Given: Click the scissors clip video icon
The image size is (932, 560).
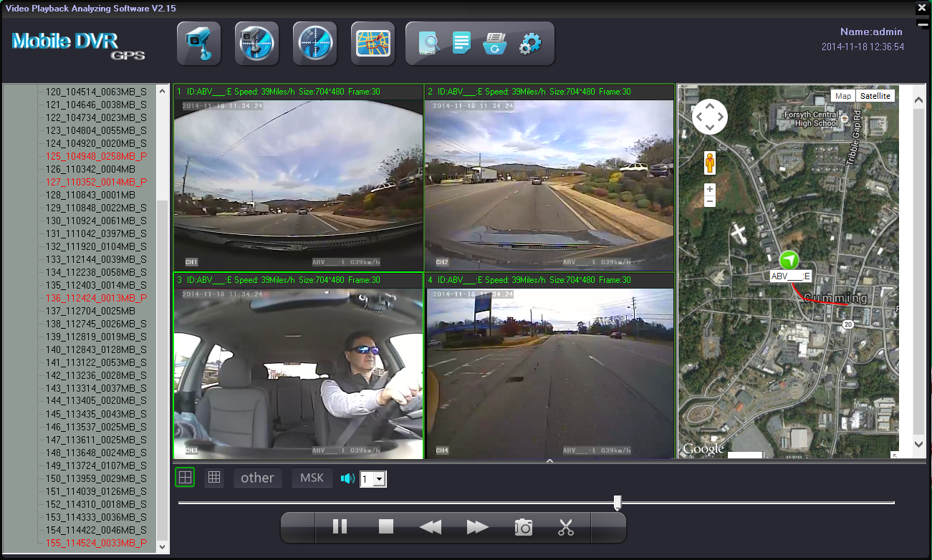Looking at the screenshot, I should 566,528.
